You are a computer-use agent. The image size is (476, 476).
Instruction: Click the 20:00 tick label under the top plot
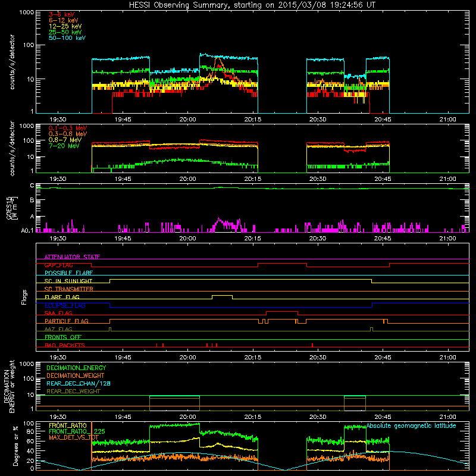pos(187,120)
